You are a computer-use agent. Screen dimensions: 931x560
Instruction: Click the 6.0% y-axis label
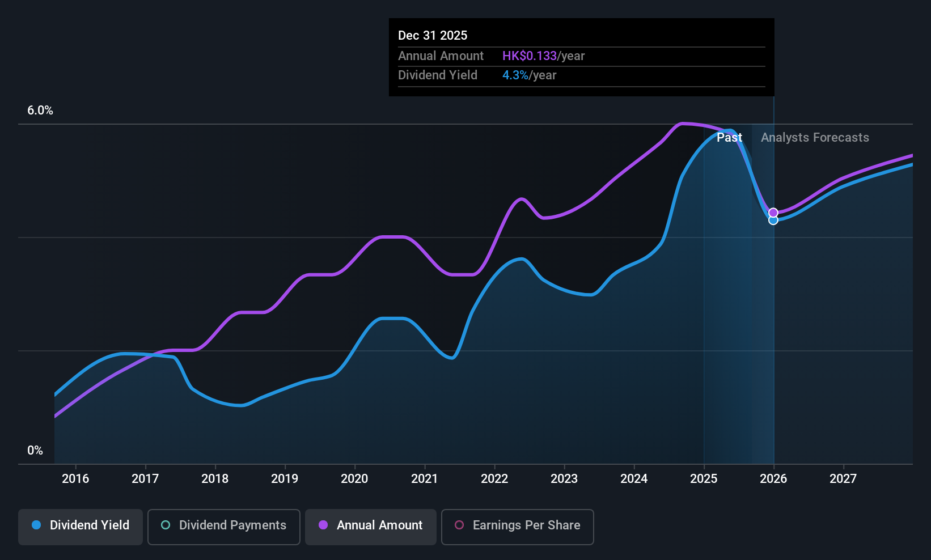pyautogui.click(x=40, y=111)
